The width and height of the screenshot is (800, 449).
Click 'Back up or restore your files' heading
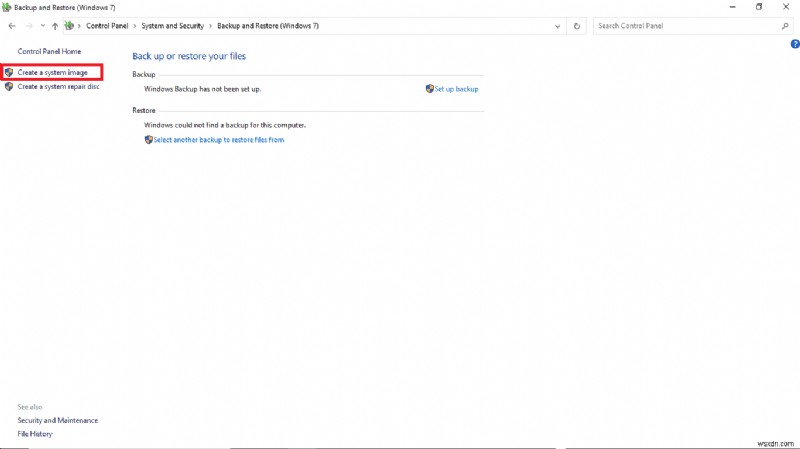189,56
